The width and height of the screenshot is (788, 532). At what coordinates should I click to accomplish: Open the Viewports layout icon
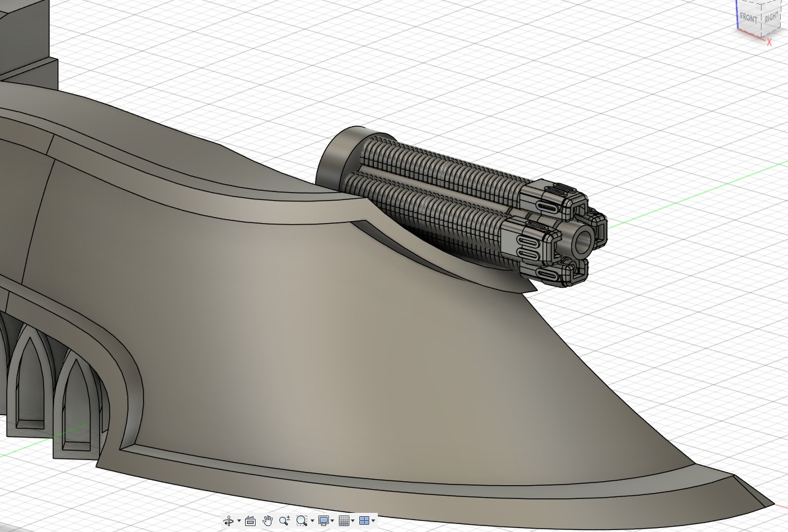(x=365, y=521)
